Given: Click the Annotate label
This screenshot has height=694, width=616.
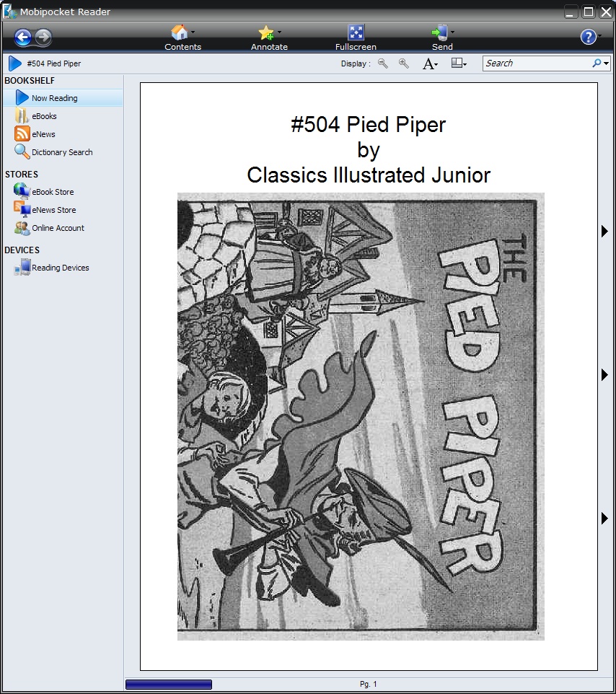Looking at the screenshot, I should (x=270, y=47).
